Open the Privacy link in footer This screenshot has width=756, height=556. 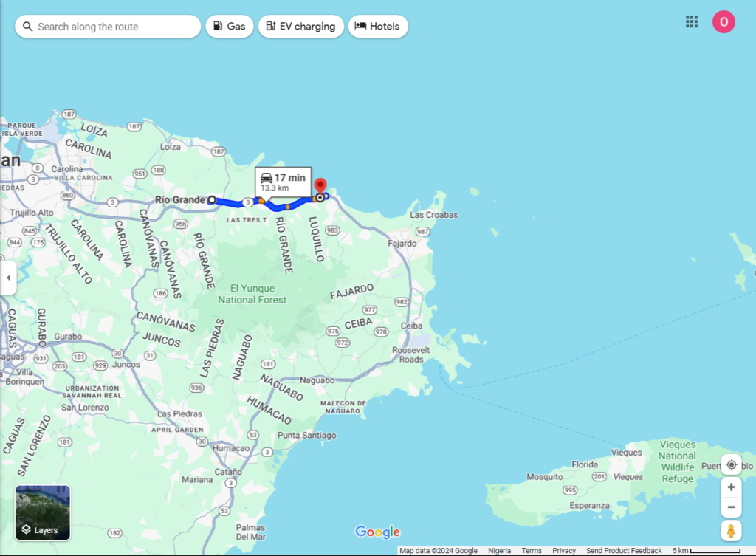[564, 551]
